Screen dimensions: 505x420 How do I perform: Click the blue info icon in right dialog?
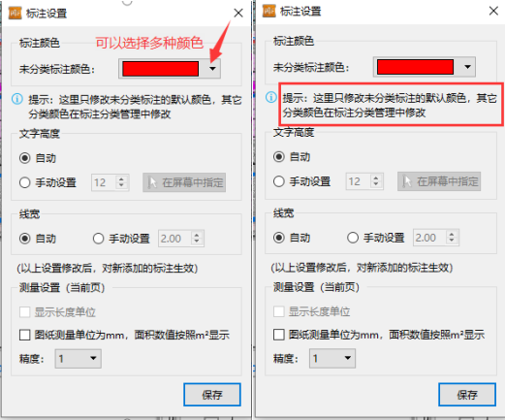pos(271,97)
